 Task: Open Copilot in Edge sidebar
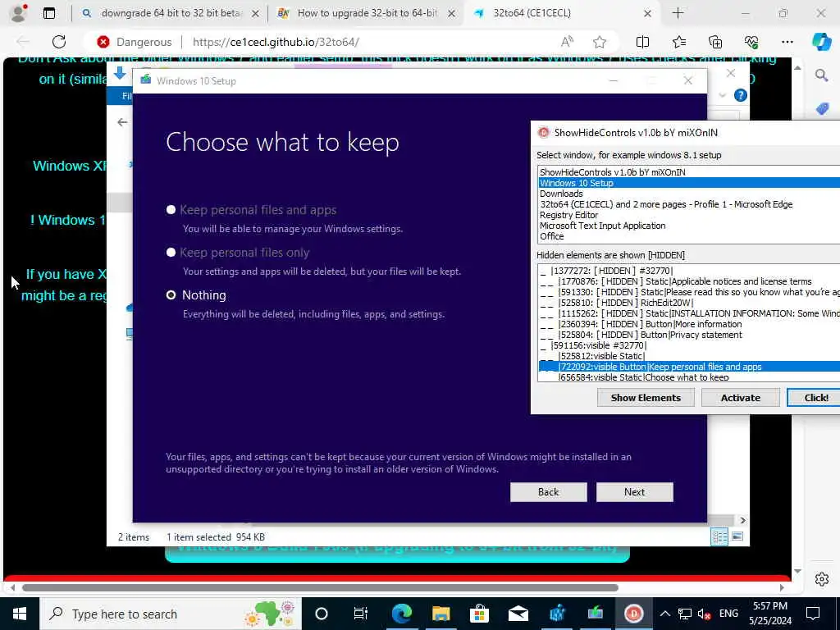(x=822, y=42)
